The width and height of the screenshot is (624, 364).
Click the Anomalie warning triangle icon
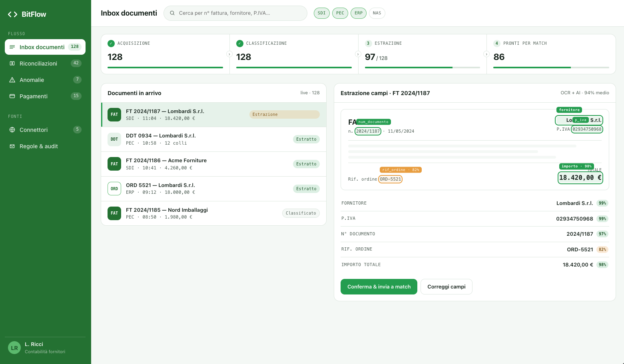click(12, 80)
